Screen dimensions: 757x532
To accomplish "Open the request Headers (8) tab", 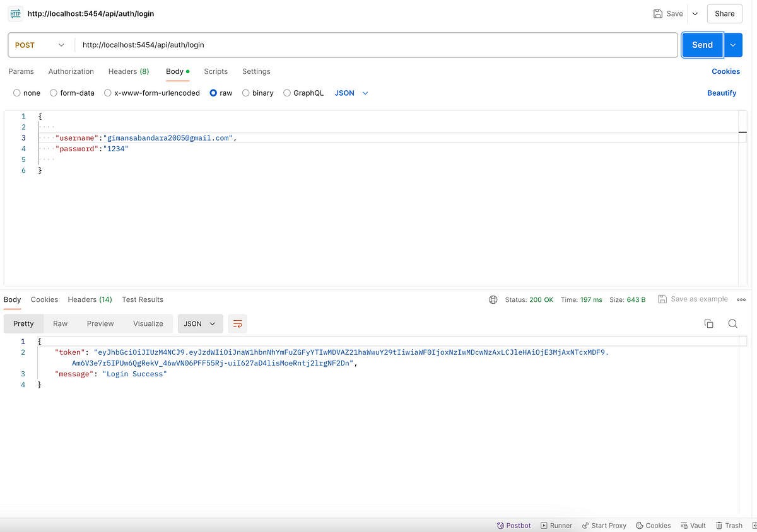I will (x=129, y=71).
